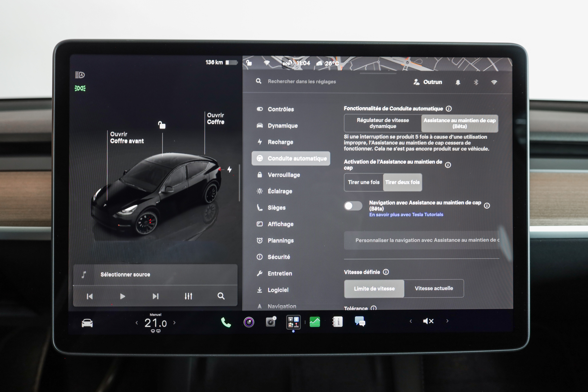588x392 pixels.
Task: Show info for Navigation avec Assistance (Bêta)
Action: pyautogui.click(x=487, y=206)
